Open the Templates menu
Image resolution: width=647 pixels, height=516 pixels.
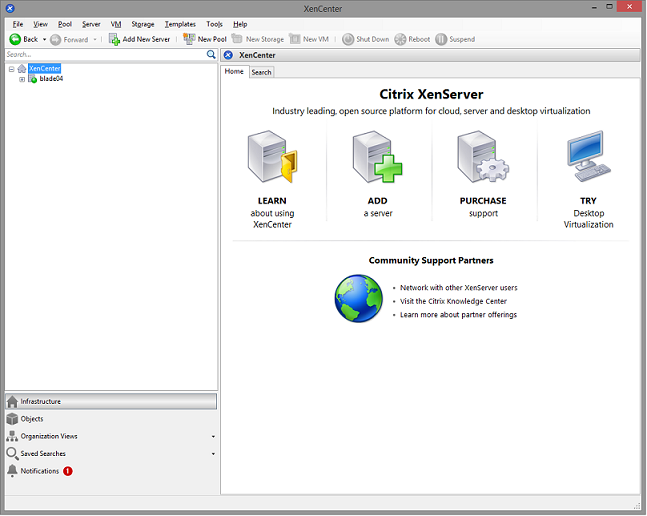(x=180, y=24)
